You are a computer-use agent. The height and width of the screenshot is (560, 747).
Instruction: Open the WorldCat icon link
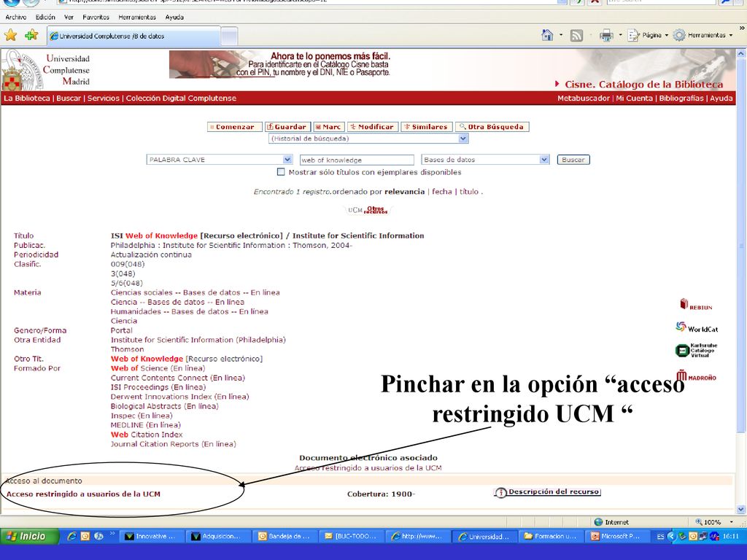697,327
